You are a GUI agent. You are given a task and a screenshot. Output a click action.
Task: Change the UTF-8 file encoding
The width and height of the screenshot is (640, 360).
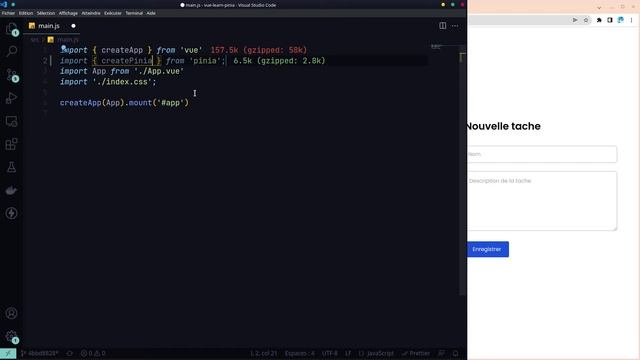tap(329, 353)
